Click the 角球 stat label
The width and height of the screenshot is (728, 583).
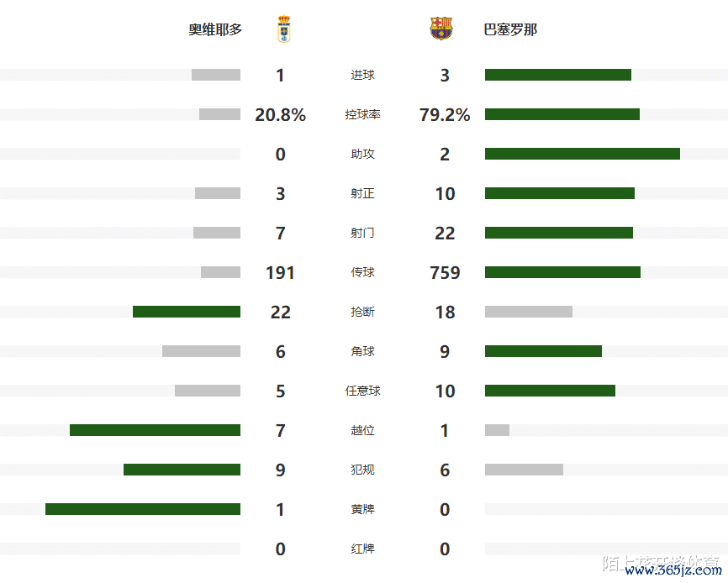coord(362,351)
